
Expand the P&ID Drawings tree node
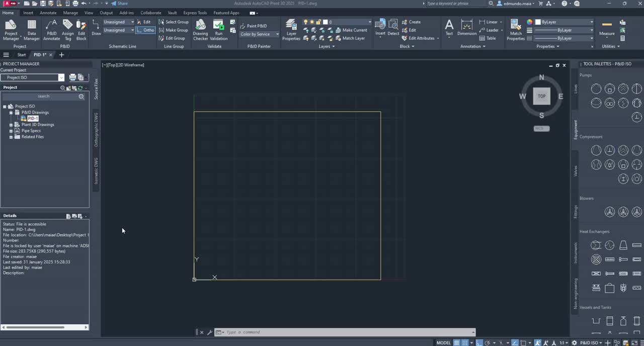(x=11, y=112)
